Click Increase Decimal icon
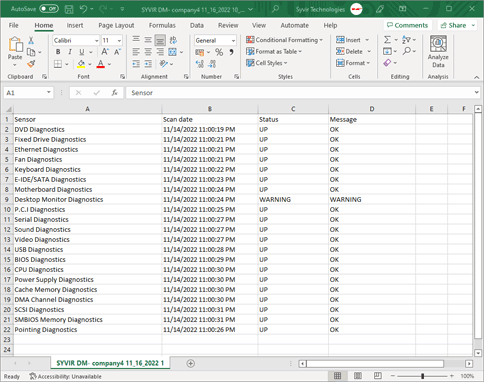This screenshot has width=484, height=382. point(200,64)
